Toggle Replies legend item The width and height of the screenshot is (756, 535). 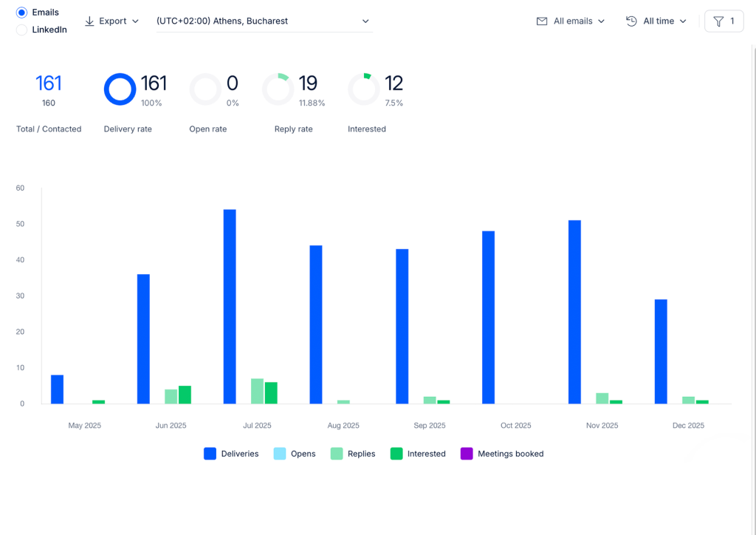[x=353, y=454]
